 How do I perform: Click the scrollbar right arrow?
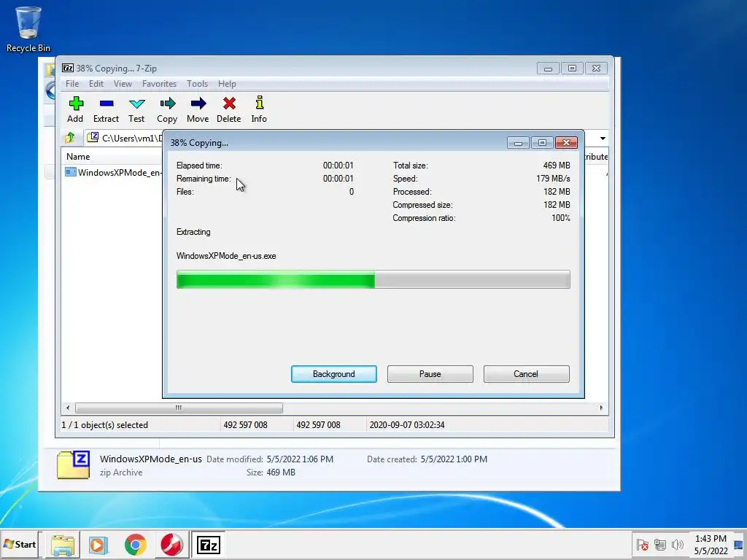(x=601, y=408)
